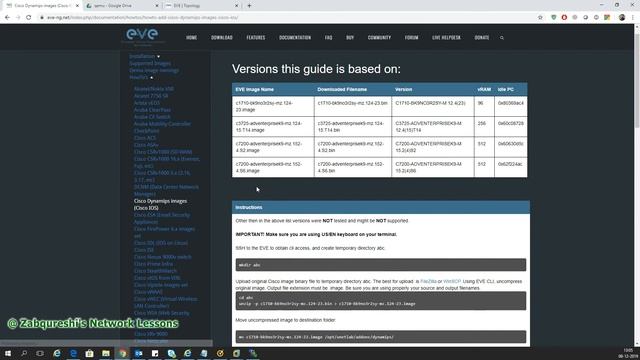Open the FORUM menu item

pos(411,38)
